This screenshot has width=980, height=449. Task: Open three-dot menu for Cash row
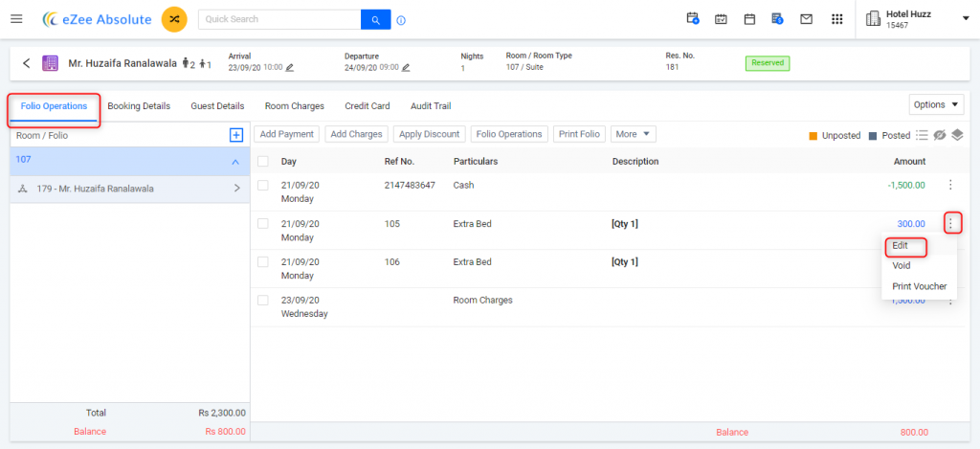point(950,185)
